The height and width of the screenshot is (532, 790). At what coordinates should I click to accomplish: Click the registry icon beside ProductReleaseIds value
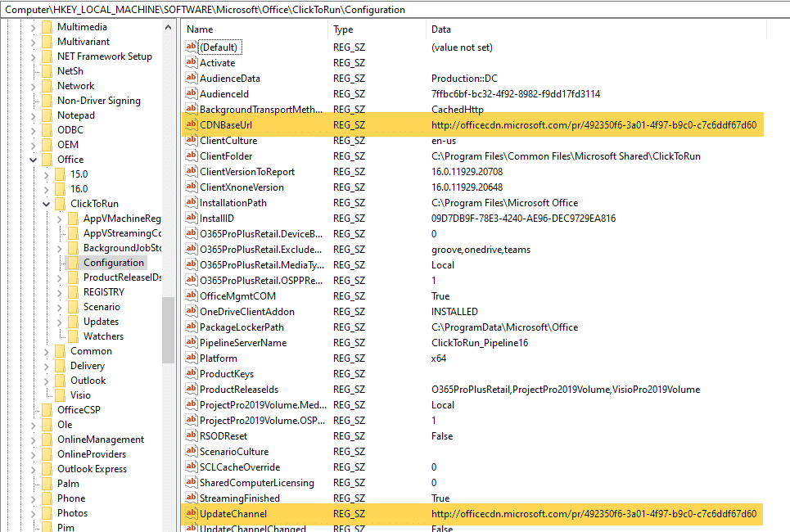(192, 390)
